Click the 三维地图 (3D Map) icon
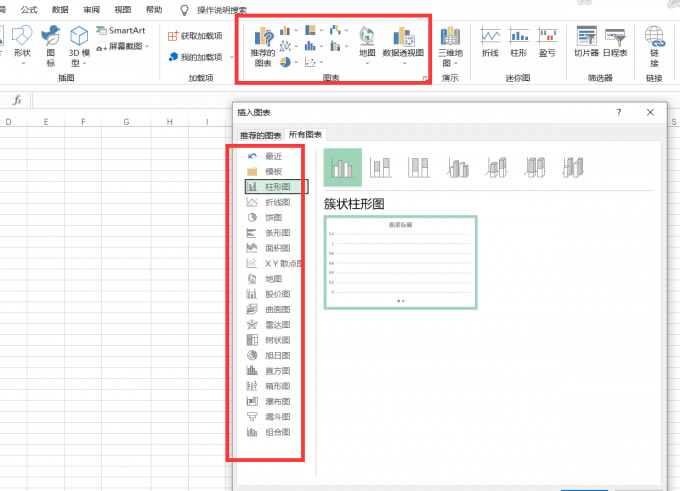The width and height of the screenshot is (680, 491). pyautogui.click(x=450, y=44)
